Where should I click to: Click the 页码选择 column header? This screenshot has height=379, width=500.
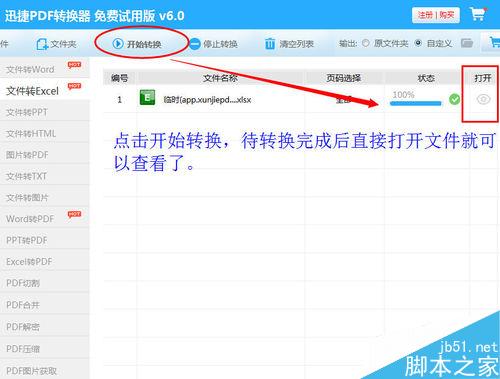[344, 78]
